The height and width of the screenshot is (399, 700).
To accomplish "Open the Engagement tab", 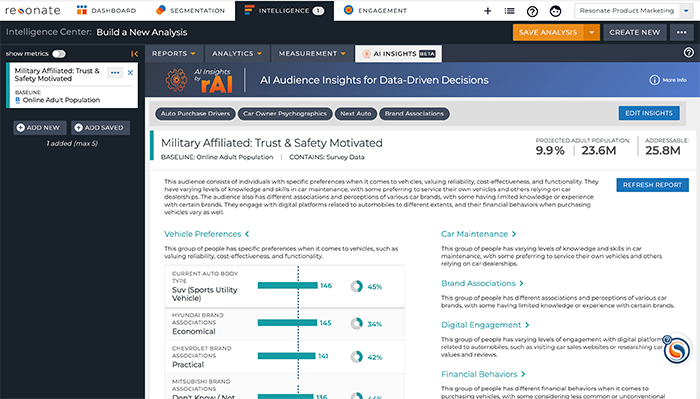I will 375,10.
